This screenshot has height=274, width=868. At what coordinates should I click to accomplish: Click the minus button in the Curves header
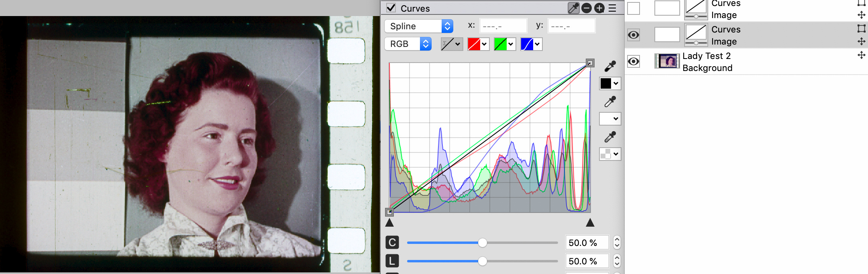(x=587, y=8)
